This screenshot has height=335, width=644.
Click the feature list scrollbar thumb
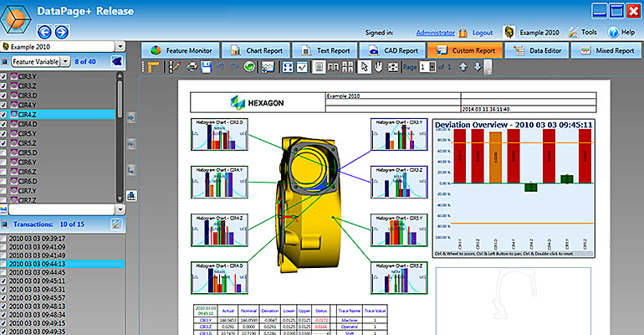point(120,99)
